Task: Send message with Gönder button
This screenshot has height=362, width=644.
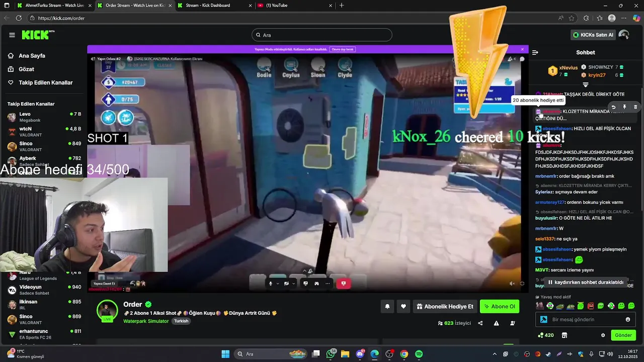Action: coord(623,335)
